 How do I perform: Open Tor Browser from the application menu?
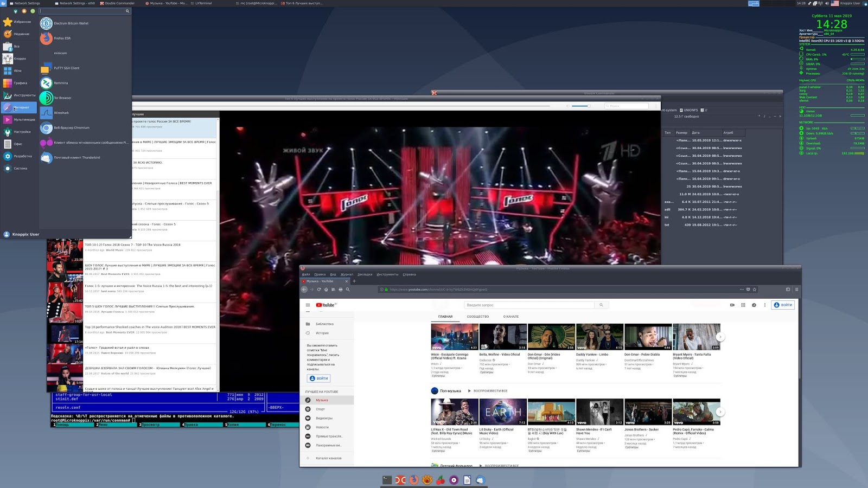84,98
